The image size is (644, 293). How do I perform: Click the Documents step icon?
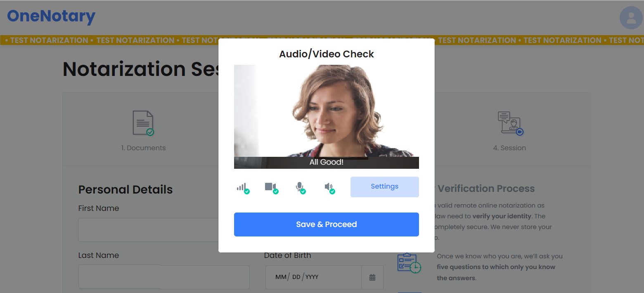click(x=143, y=123)
